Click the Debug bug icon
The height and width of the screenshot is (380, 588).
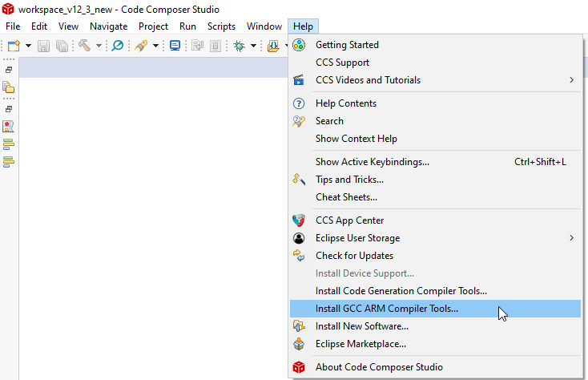(x=239, y=46)
